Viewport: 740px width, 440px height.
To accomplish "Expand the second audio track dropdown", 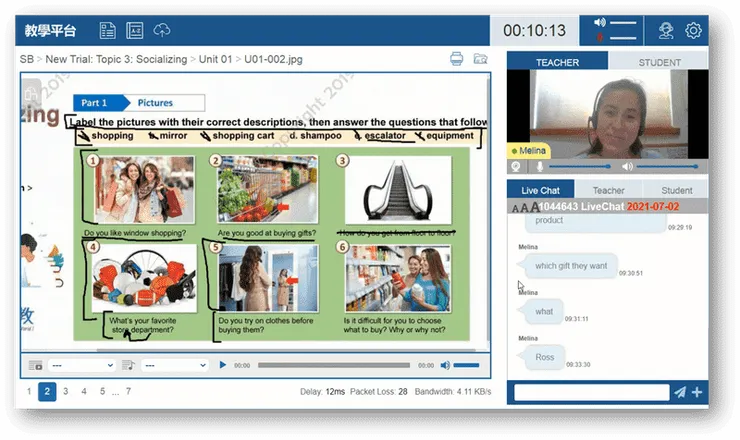I will coord(175,365).
